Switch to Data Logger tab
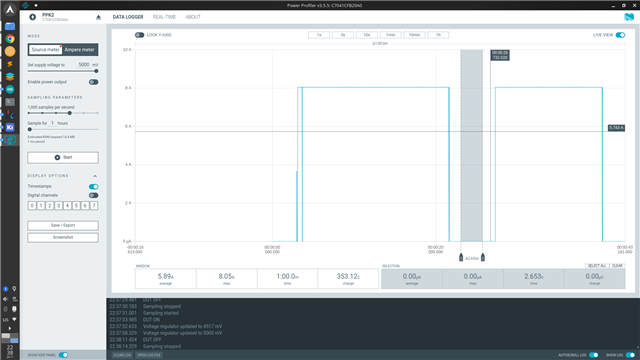640x360 pixels. [x=128, y=17]
